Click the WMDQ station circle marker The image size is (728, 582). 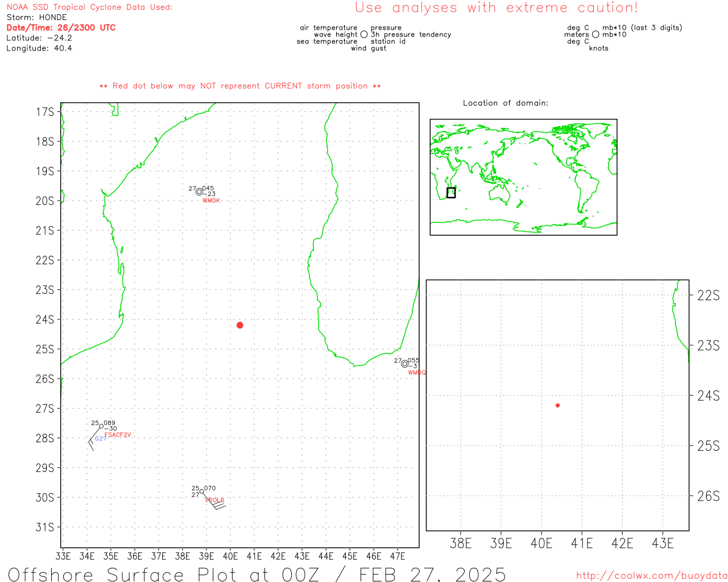[x=404, y=364]
